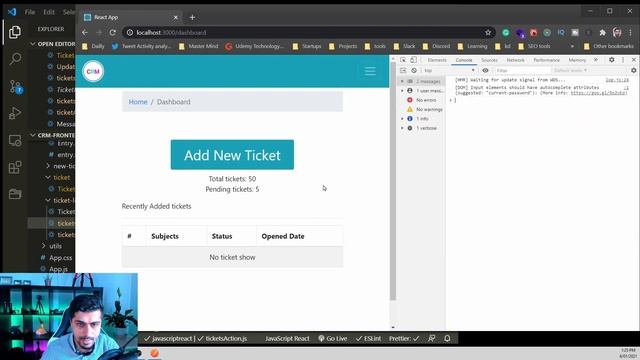Collapse the ticket folder
Viewport: 640px width, 360px height.
click(x=57, y=178)
